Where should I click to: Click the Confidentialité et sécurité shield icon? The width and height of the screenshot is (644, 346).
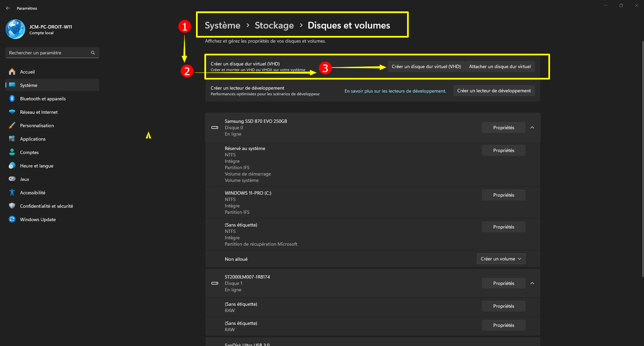pyautogui.click(x=12, y=206)
